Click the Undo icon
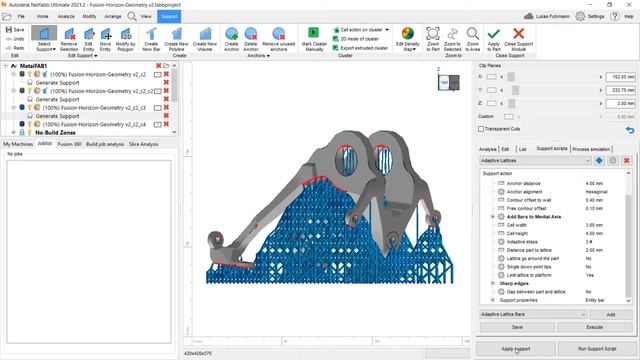 click(x=9, y=39)
